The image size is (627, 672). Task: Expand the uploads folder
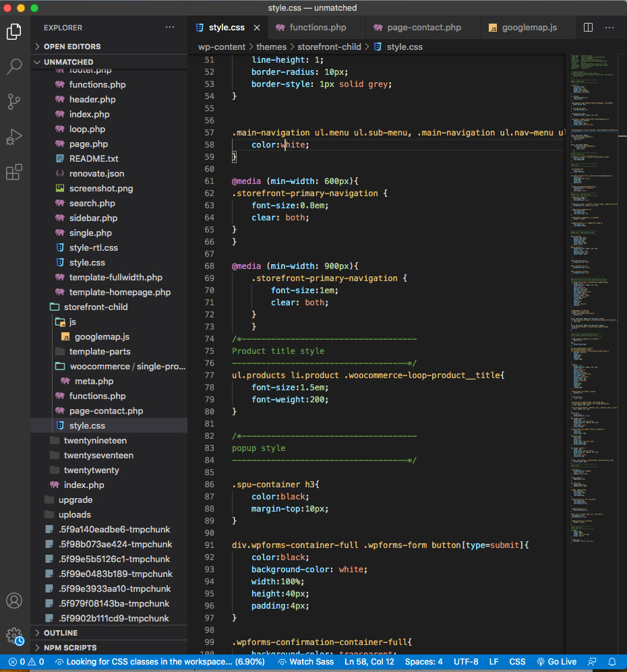109,515
